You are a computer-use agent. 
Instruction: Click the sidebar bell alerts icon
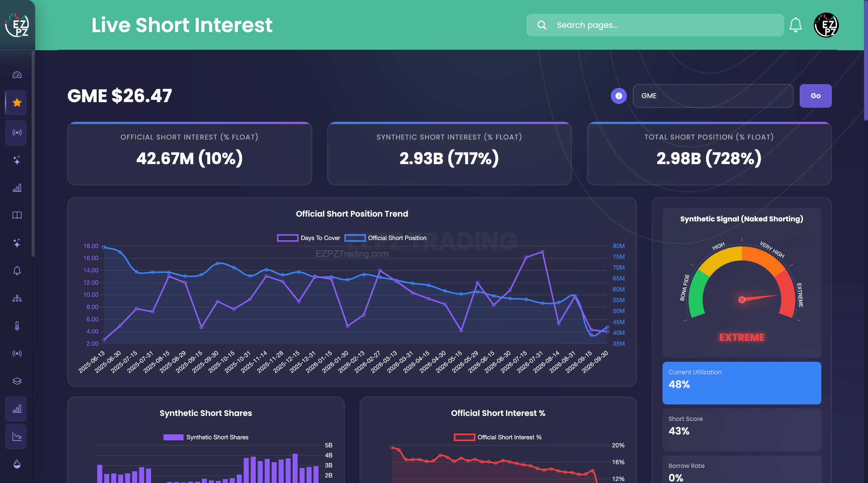click(x=17, y=270)
